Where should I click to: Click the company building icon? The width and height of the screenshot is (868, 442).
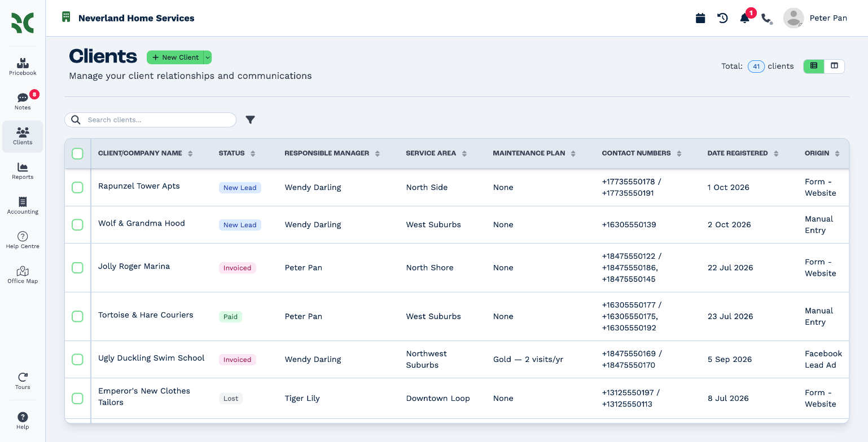coord(66,17)
